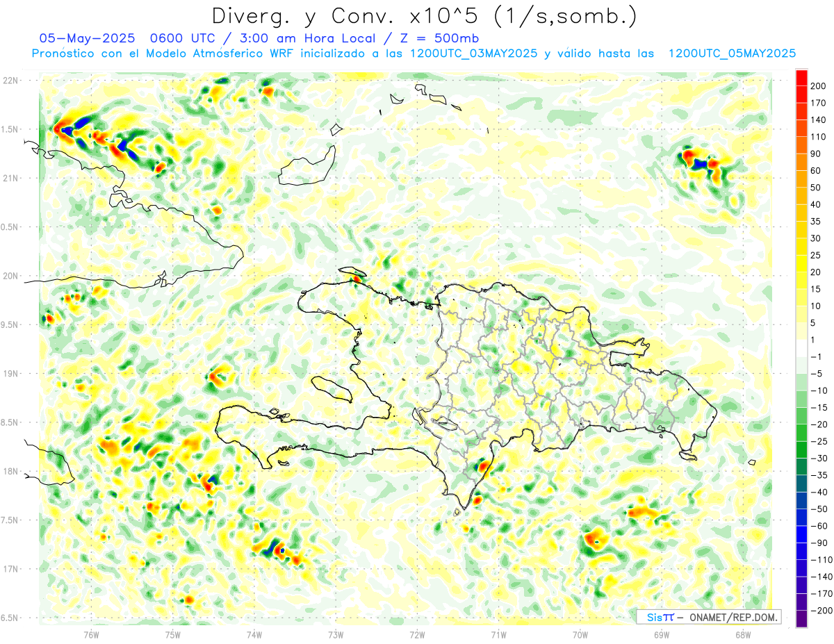Click the '-90' value on the color scale

pos(818,543)
